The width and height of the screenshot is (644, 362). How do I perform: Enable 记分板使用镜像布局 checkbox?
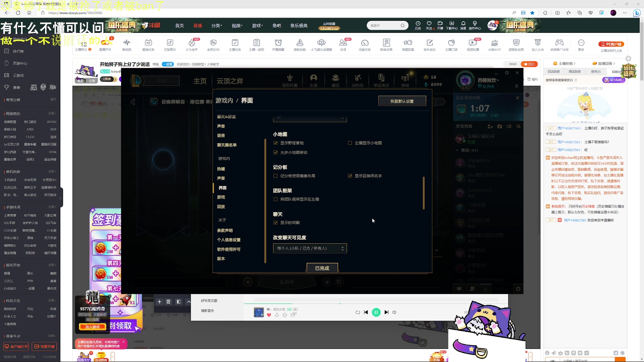[x=275, y=176]
